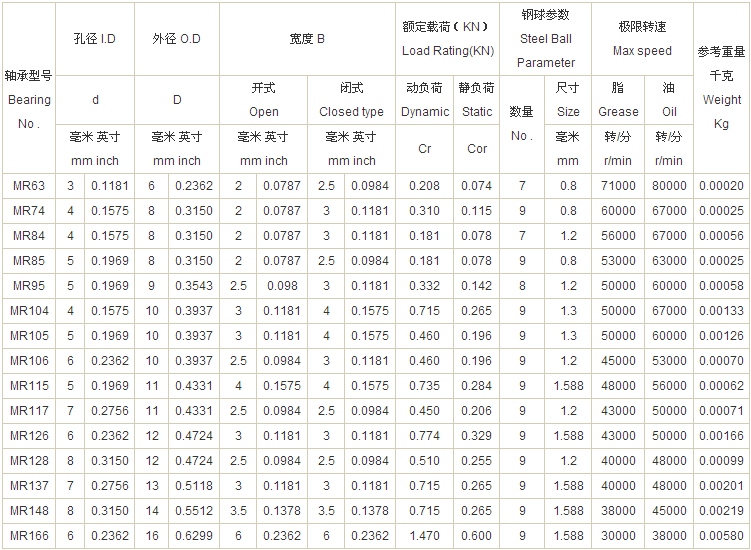Click dynamic load 0.774 for MR126

coord(424,435)
